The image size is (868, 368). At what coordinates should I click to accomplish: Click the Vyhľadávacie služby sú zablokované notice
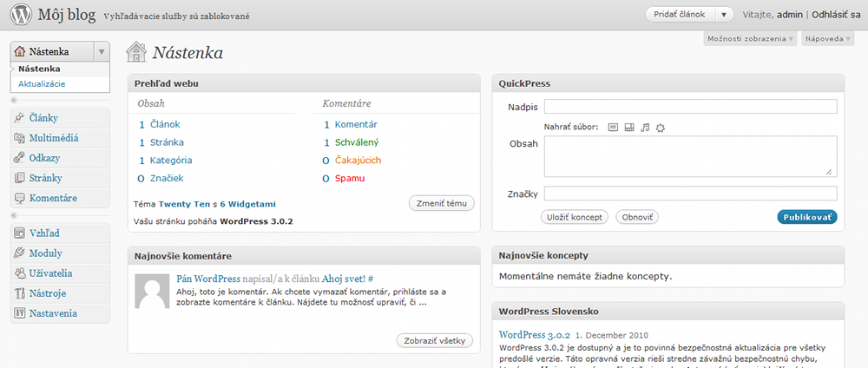[x=176, y=16]
